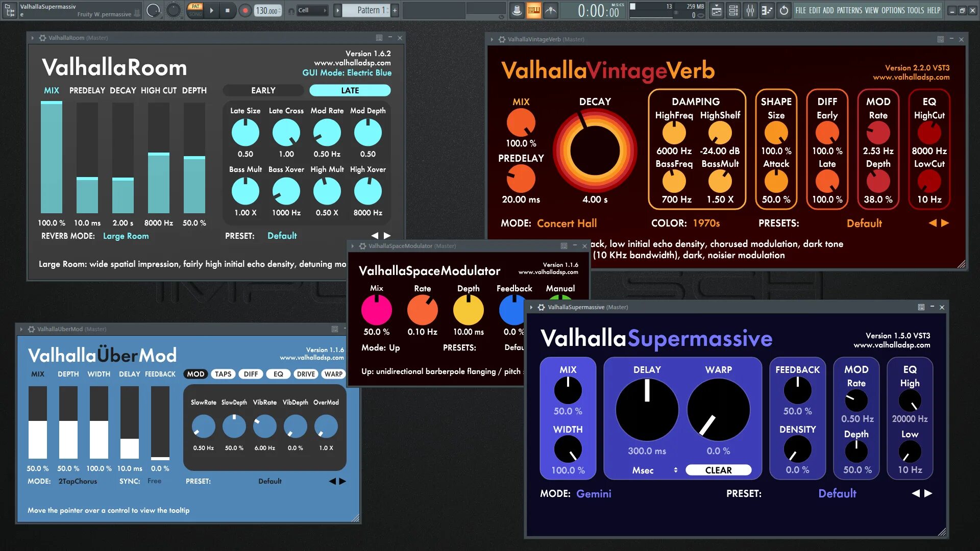
Task: Click the detach icon in ValhallaVintageVerb title bar
Action: point(941,39)
